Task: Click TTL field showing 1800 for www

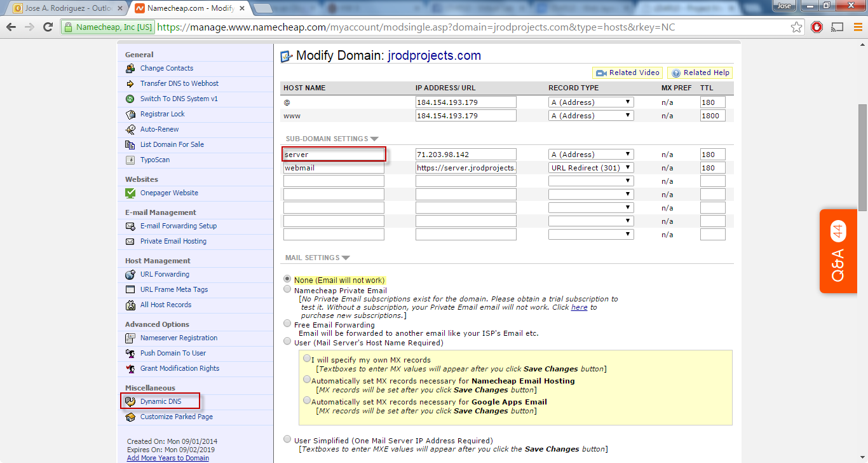Action: (712, 116)
